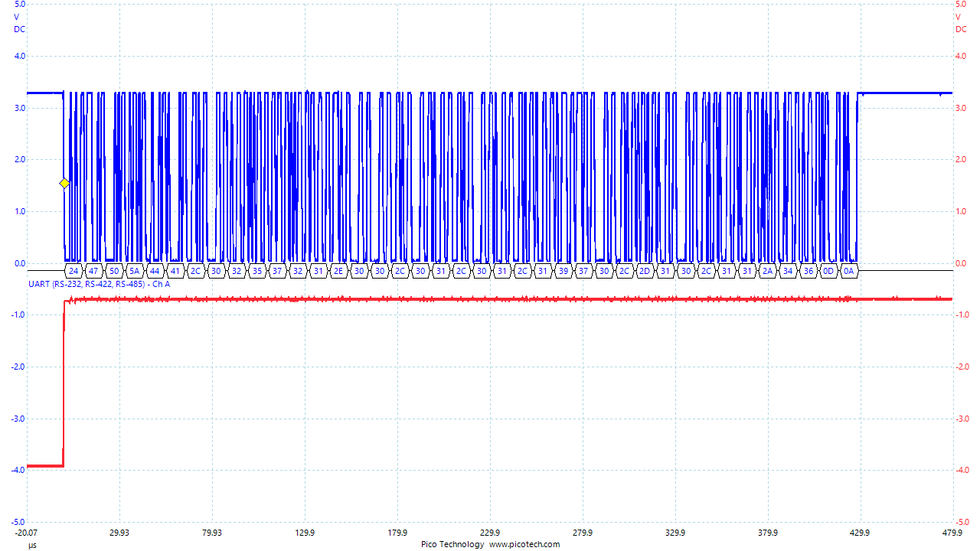Select final decoded packet 0A

pos(848,271)
